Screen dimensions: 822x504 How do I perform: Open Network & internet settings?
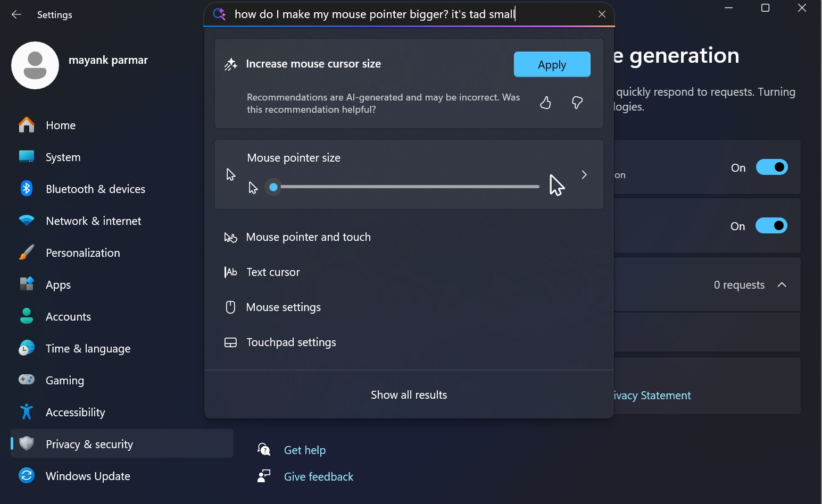[122, 221]
